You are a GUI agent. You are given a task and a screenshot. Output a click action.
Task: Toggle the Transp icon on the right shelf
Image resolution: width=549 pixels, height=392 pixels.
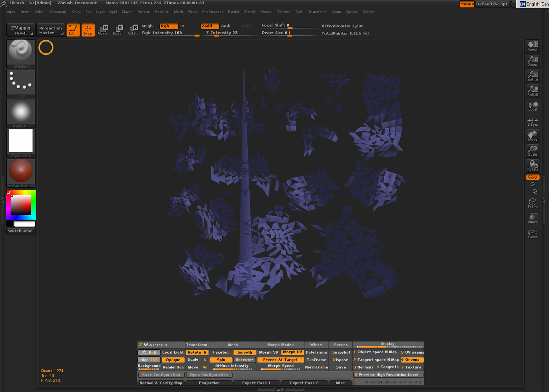(x=533, y=218)
